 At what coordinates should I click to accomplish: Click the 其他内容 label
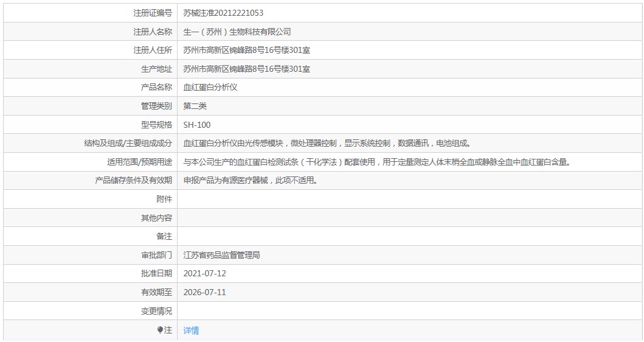156,218
